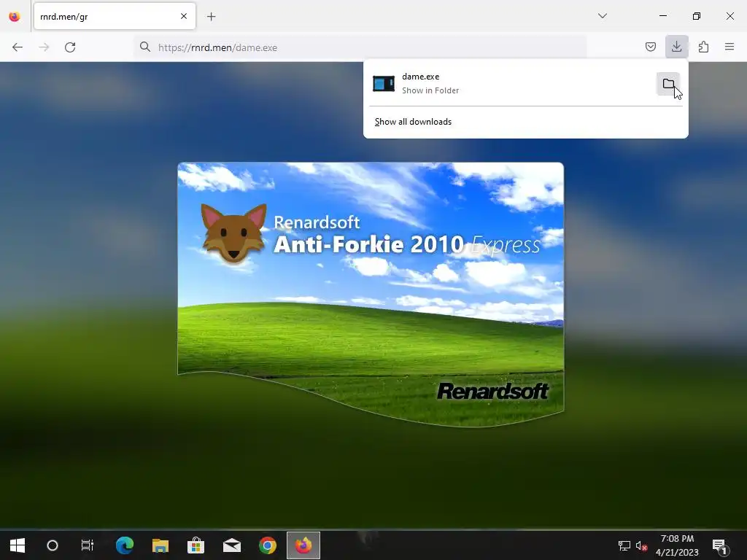Image resolution: width=747 pixels, height=560 pixels.
Task: Focus the address bar showing rnrd.men/dame.exe
Action: 360,47
